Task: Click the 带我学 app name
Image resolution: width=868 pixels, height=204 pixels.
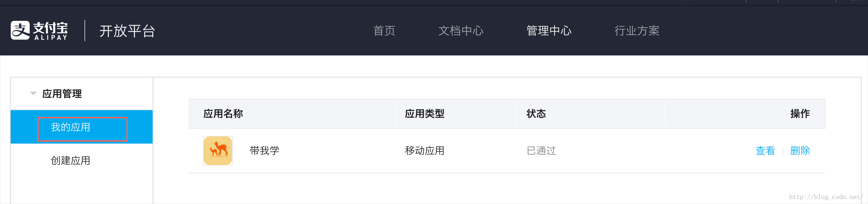Action: click(265, 151)
